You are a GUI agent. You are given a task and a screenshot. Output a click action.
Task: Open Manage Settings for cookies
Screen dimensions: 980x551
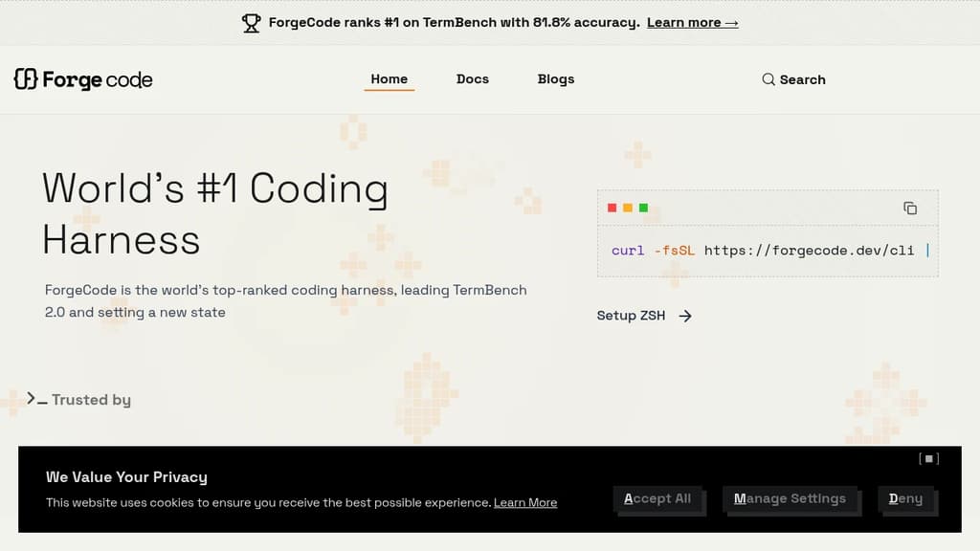coord(790,498)
